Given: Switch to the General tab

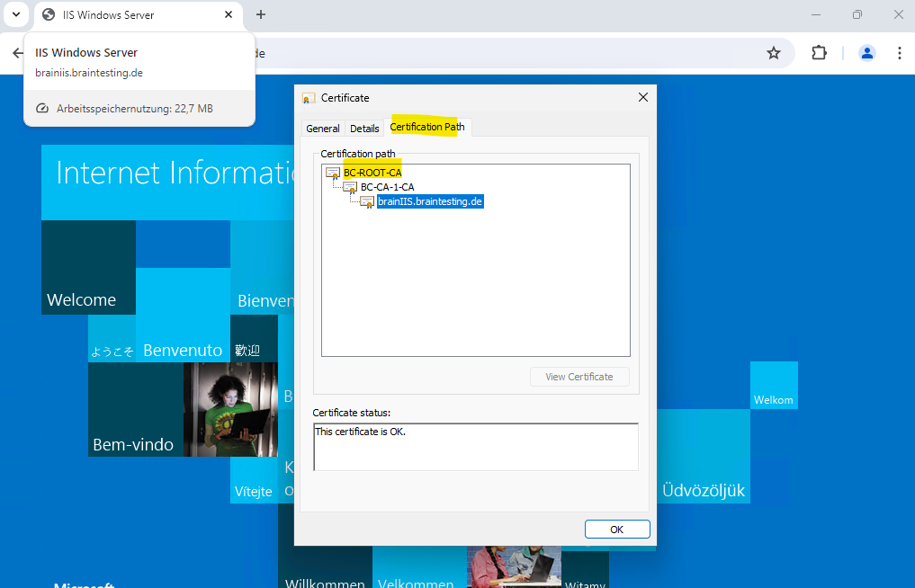Looking at the screenshot, I should (x=323, y=129).
